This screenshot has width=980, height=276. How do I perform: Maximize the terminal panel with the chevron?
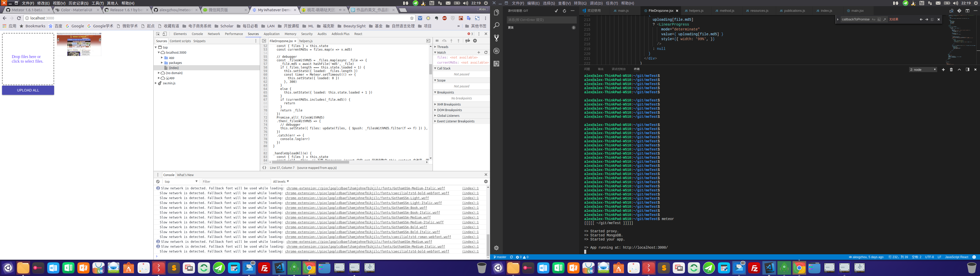point(959,69)
